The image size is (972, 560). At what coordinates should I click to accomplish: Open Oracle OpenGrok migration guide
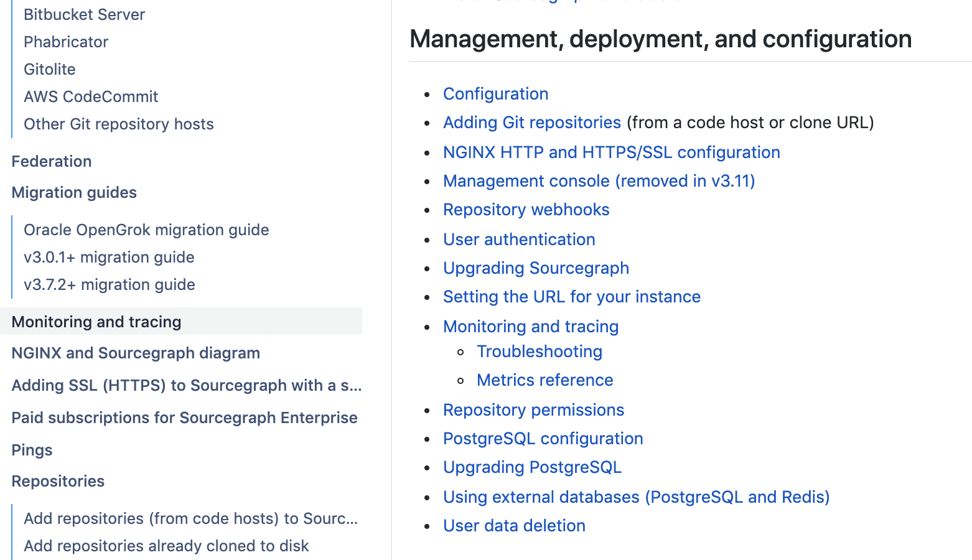point(146,230)
